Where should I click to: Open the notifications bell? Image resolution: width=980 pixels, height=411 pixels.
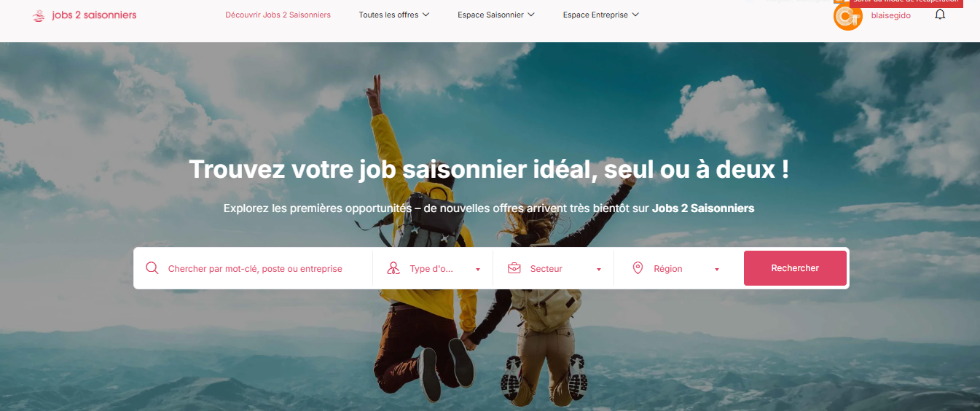[x=940, y=15]
